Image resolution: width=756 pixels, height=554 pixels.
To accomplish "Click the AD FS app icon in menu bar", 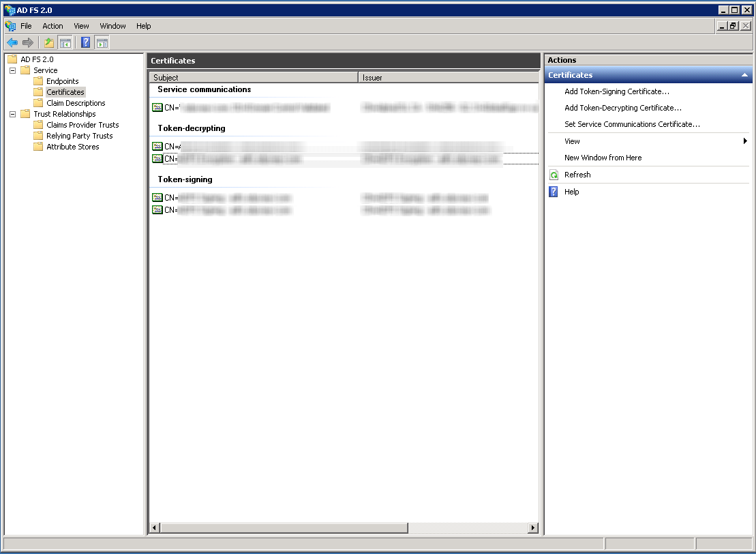I will click(x=10, y=26).
